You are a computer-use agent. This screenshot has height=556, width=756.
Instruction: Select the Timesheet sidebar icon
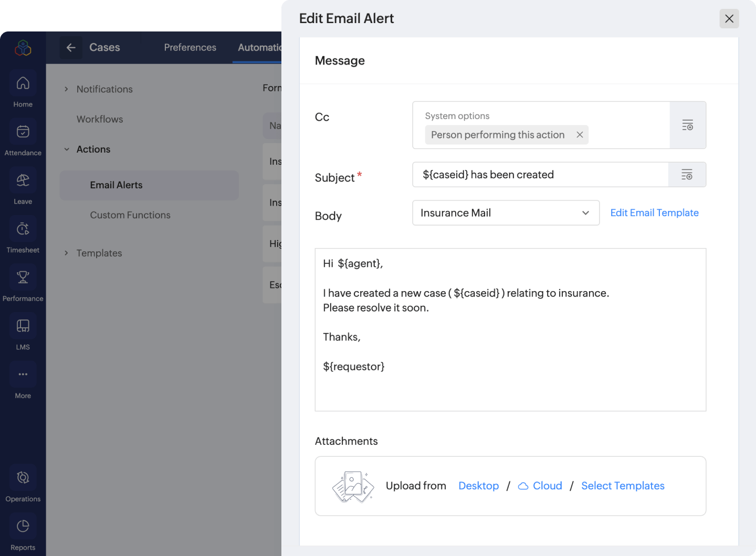[x=23, y=229]
